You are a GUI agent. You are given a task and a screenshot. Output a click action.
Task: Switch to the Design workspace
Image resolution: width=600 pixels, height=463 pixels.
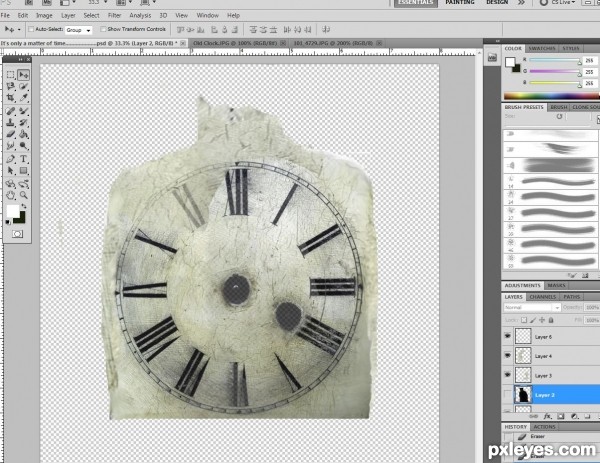(x=497, y=2)
